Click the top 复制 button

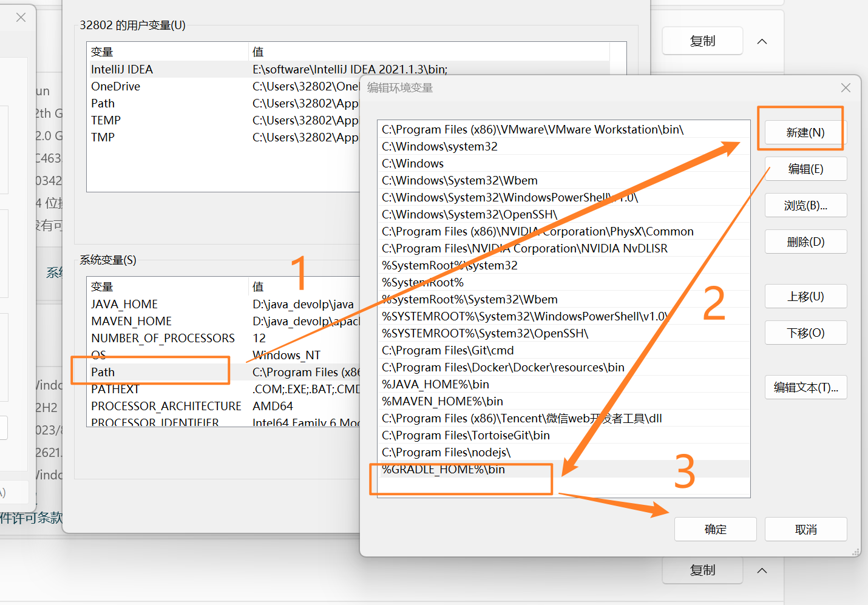pyautogui.click(x=702, y=41)
